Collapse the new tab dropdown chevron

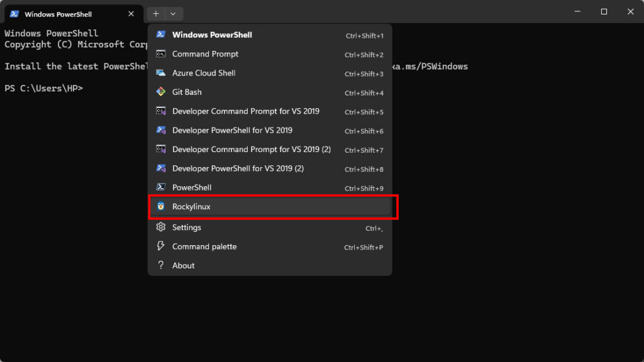pos(173,14)
